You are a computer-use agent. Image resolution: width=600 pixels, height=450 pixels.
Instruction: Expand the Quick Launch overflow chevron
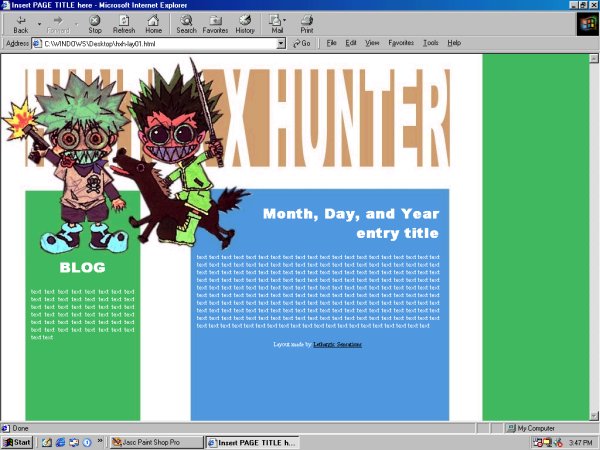coord(100,440)
